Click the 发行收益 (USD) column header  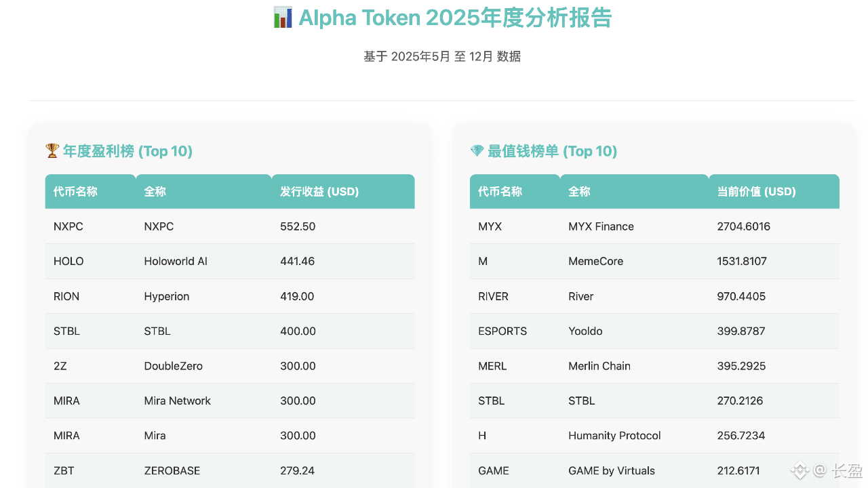319,192
